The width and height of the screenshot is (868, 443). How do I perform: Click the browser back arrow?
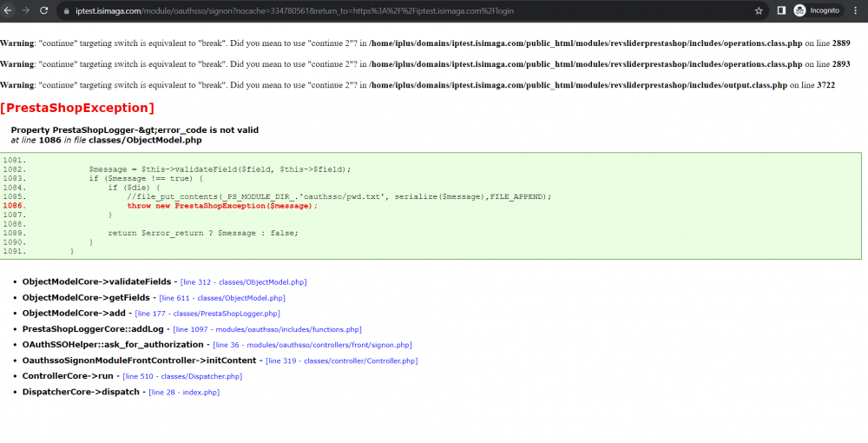(x=8, y=10)
